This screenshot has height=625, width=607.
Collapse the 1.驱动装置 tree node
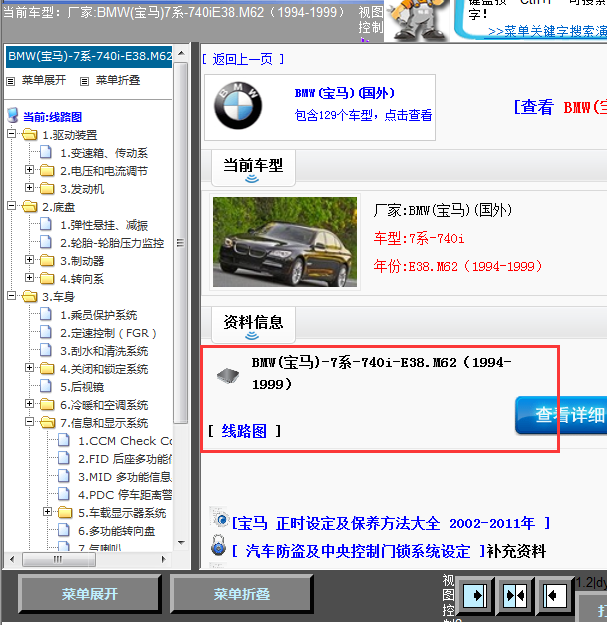(12, 134)
